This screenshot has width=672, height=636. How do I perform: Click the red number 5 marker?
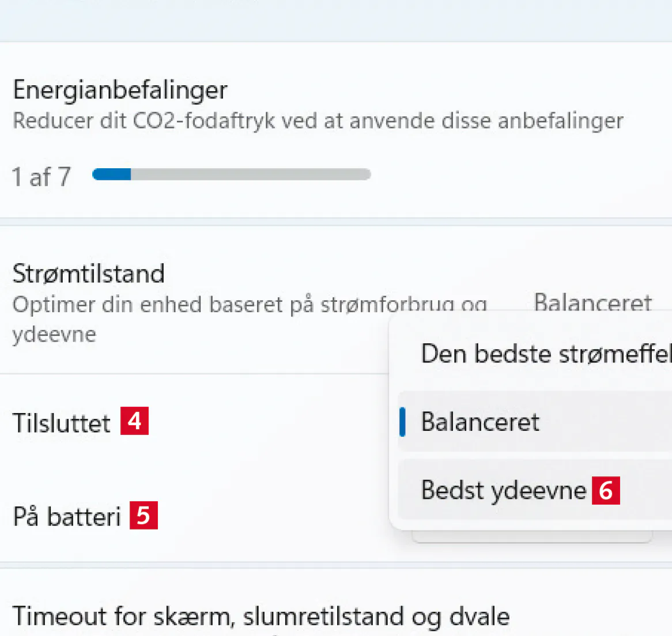coord(144,515)
